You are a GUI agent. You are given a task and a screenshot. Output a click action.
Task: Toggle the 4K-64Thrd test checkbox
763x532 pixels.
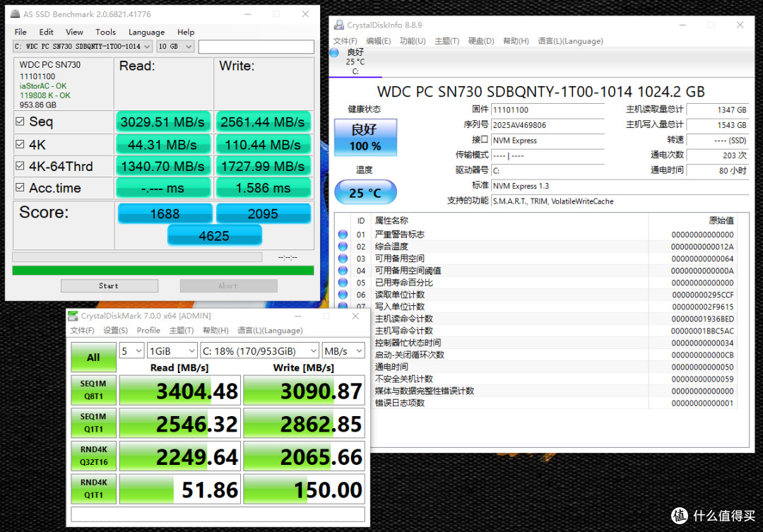pyautogui.click(x=20, y=166)
